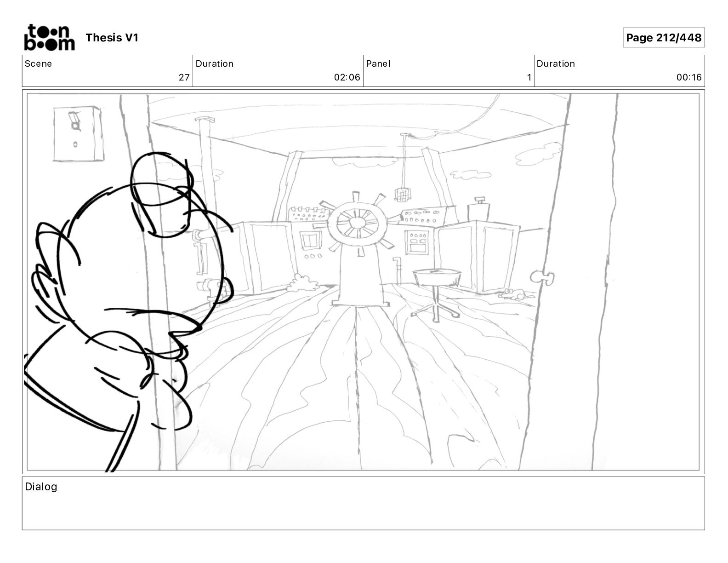Select the scene duration value '02:06'
728x563 pixels.
[347, 77]
